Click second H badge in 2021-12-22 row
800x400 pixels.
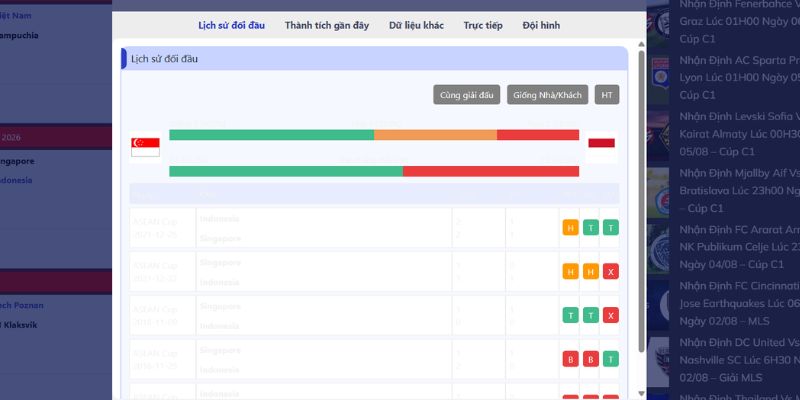pyautogui.click(x=590, y=271)
